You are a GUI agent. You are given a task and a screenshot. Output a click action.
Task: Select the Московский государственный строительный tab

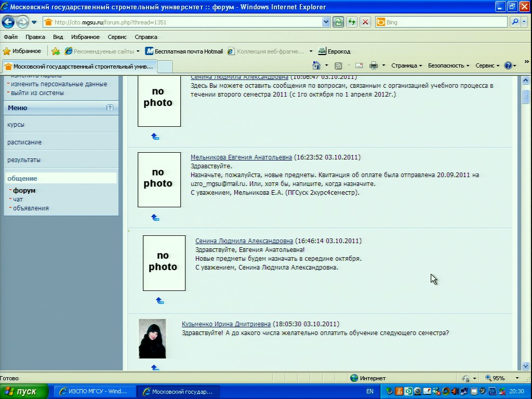(80, 66)
